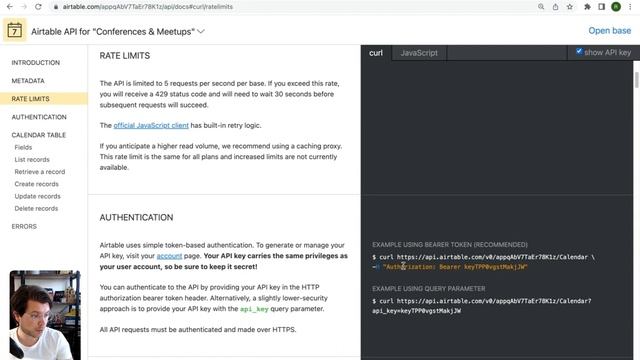Click 'Example using bearer token' label
This screenshot has height=360, width=640.
coord(449,244)
